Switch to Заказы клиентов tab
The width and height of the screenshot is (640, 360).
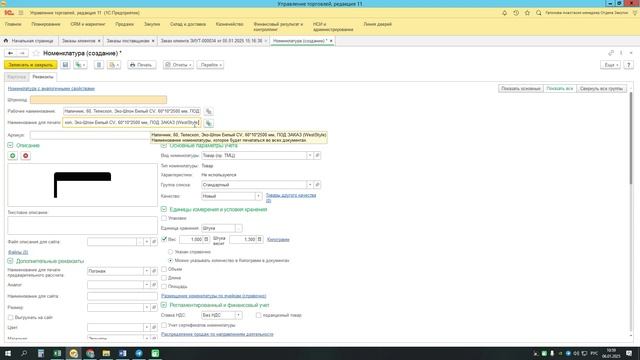(x=78, y=41)
